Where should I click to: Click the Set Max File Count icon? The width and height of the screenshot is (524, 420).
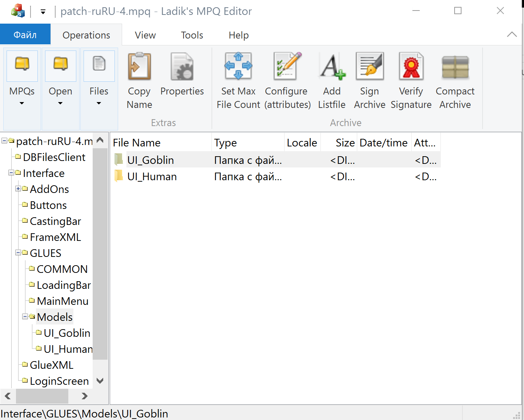[238, 66]
